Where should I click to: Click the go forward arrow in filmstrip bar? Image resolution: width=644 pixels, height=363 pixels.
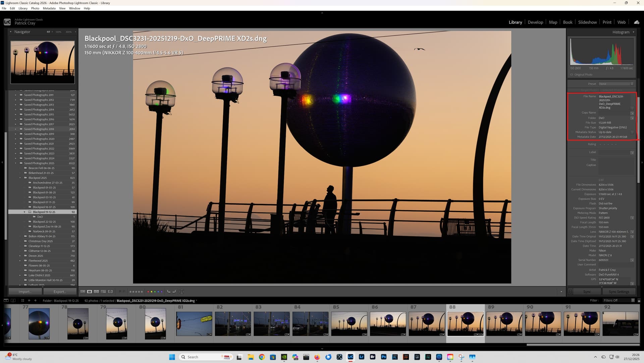35,301
